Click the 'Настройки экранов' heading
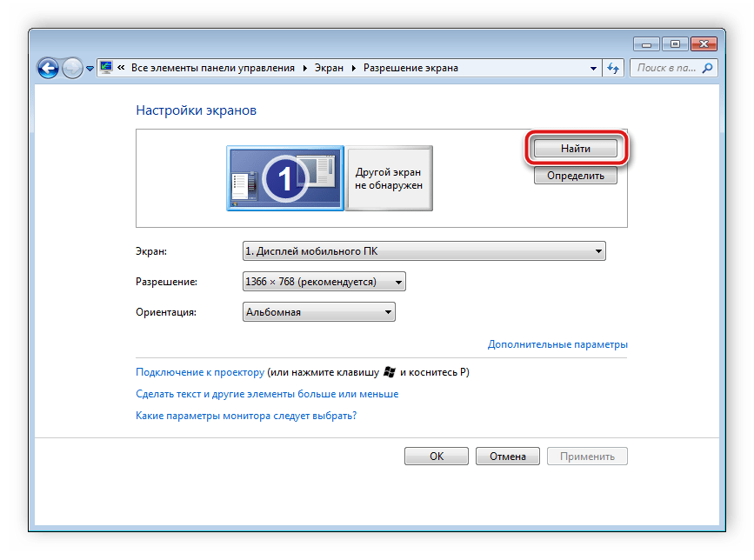754x560 pixels. [x=197, y=110]
